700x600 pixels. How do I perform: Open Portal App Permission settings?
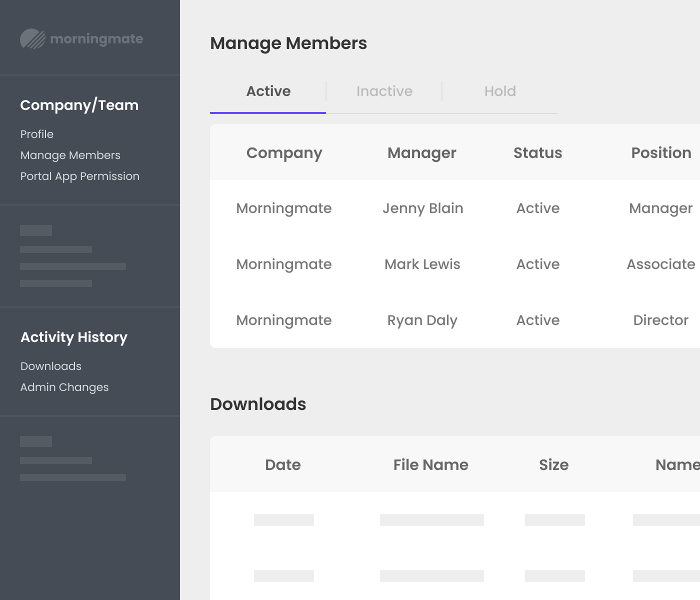pyautogui.click(x=79, y=176)
